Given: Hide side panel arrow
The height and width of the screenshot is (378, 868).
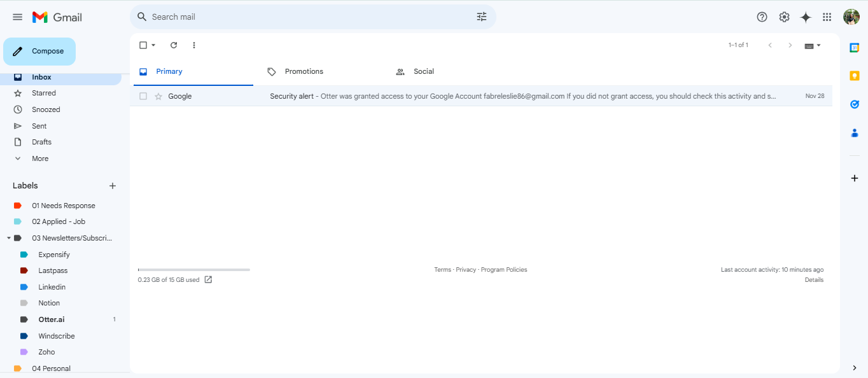Looking at the screenshot, I should point(855,368).
